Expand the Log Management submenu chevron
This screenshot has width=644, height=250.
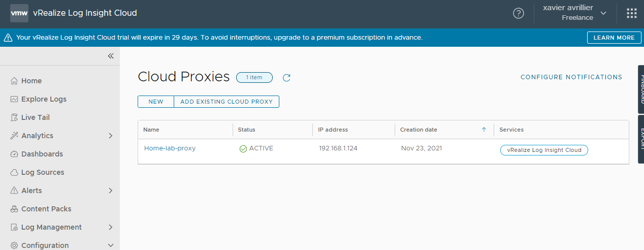[x=111, y=227]
